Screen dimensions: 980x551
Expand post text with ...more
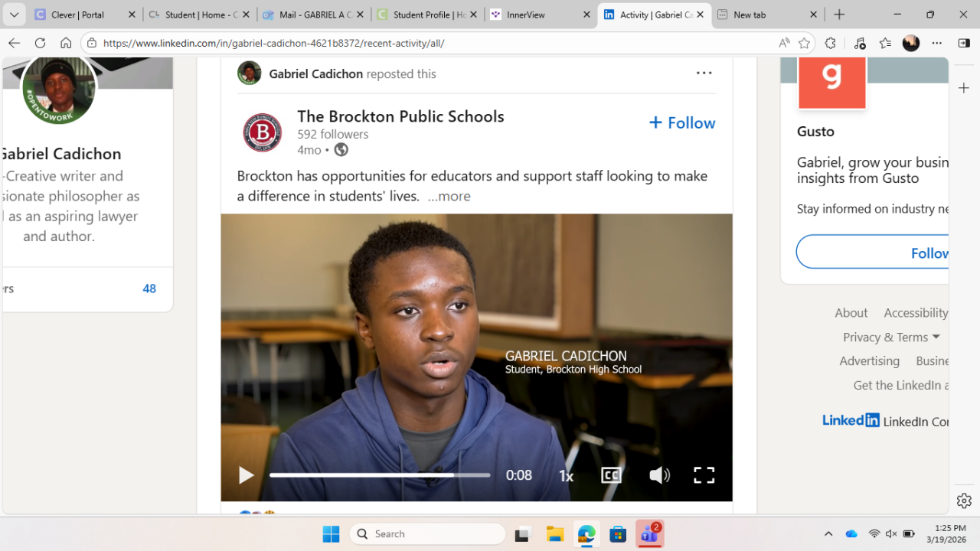point(449,196)
